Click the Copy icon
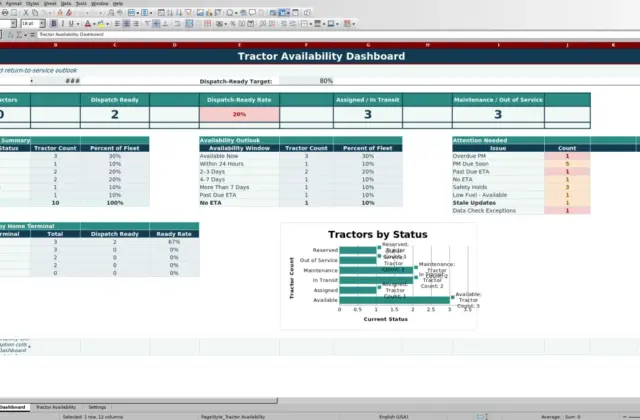Screen dimensions: 640x420 click(x=35, y=13)
